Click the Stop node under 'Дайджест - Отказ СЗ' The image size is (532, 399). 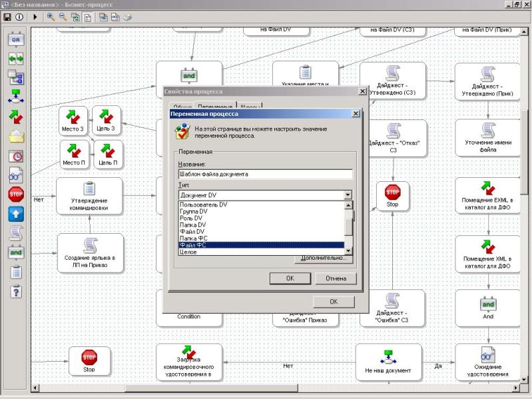point(393,197)
